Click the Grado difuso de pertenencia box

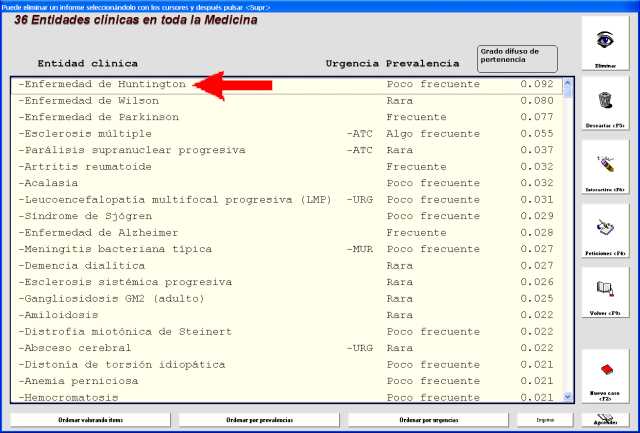pyautogui.click(x=517, y=59)
